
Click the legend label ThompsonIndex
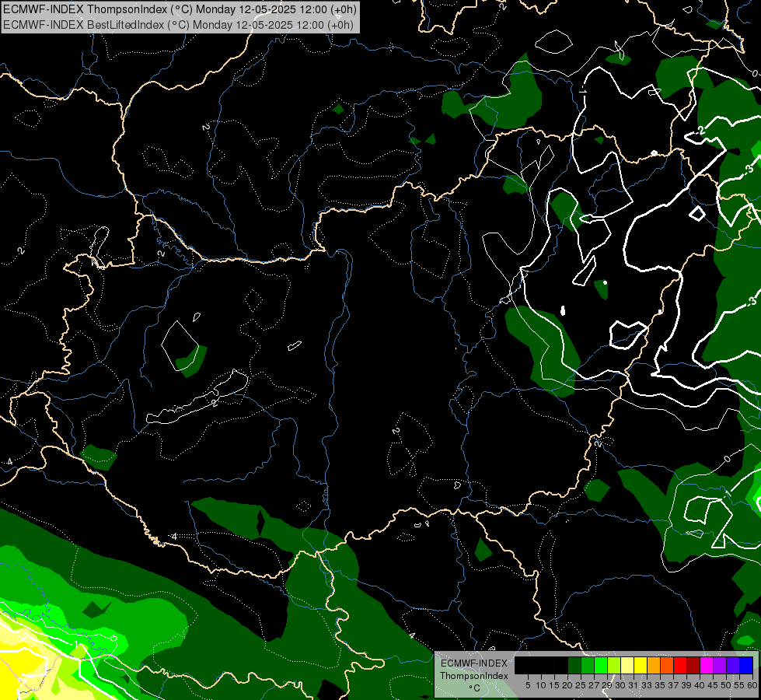474,676
